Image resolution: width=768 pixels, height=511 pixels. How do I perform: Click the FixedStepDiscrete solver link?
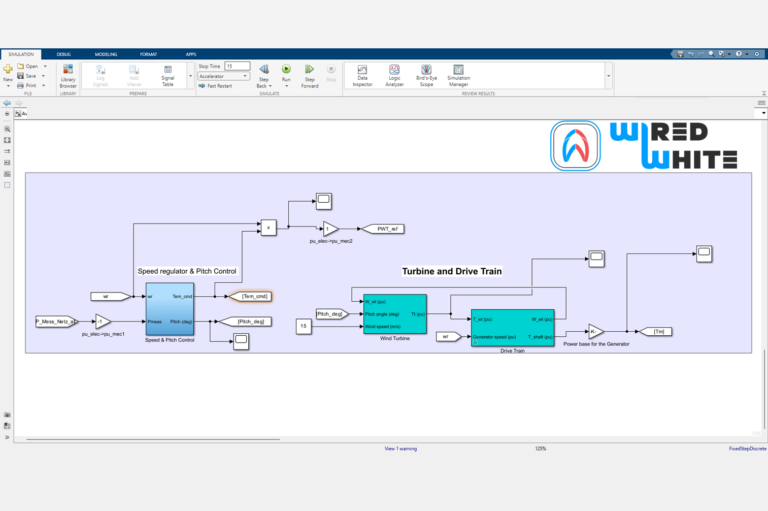click(746, 449)
